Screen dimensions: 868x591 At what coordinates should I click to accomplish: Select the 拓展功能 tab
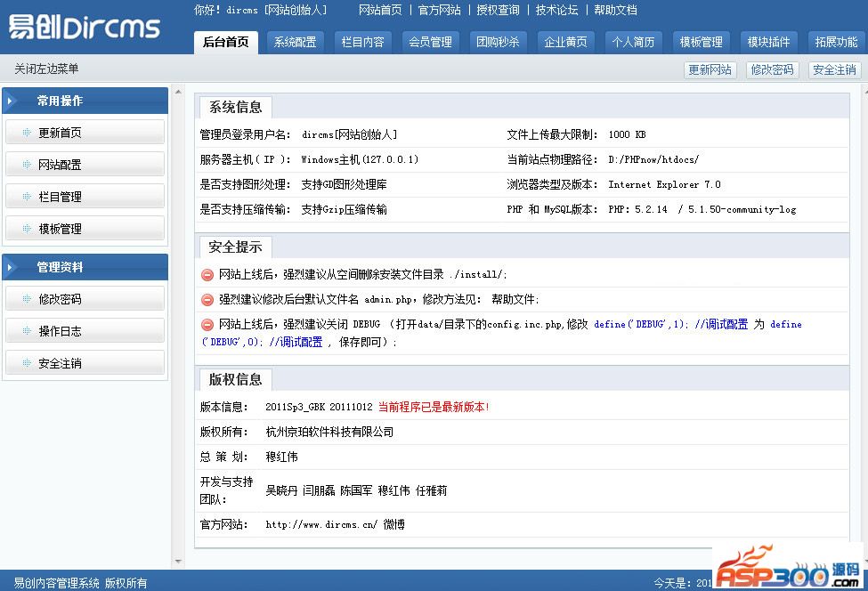pyautogui.click(x=836, y=42)
